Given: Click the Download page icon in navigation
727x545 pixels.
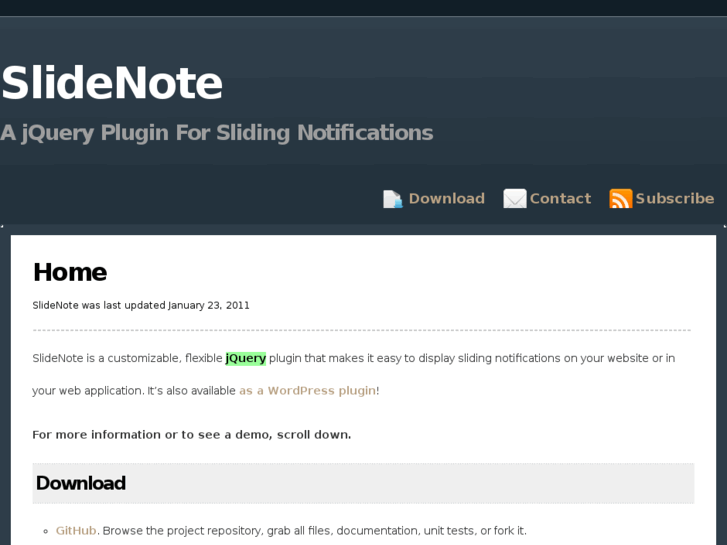Looking at the screenshot, I should (x=393, y=199).
